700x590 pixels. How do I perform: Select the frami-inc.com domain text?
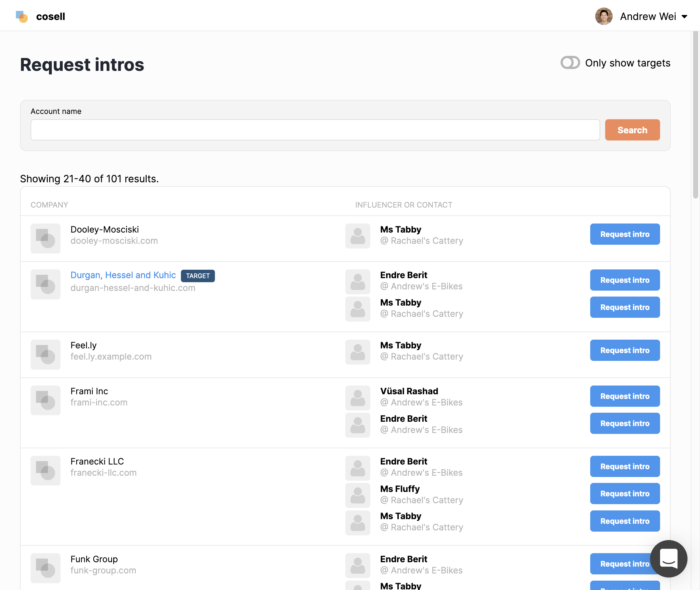pos(99,402)
